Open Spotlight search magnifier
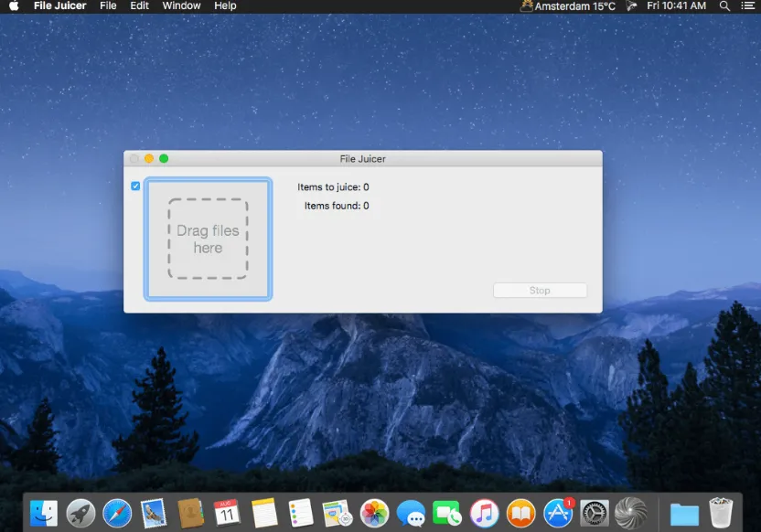The width and height of the screenshot is (761, 532). tap(724, 5)
